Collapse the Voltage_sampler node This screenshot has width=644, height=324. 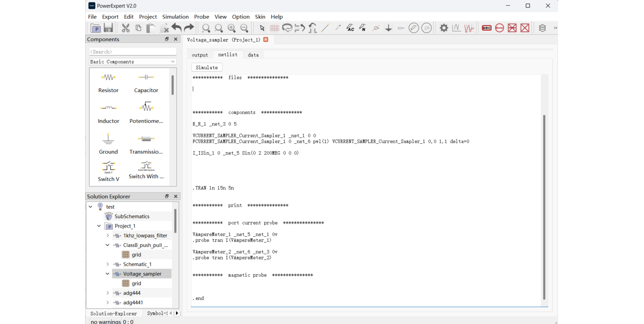[108, 274]
